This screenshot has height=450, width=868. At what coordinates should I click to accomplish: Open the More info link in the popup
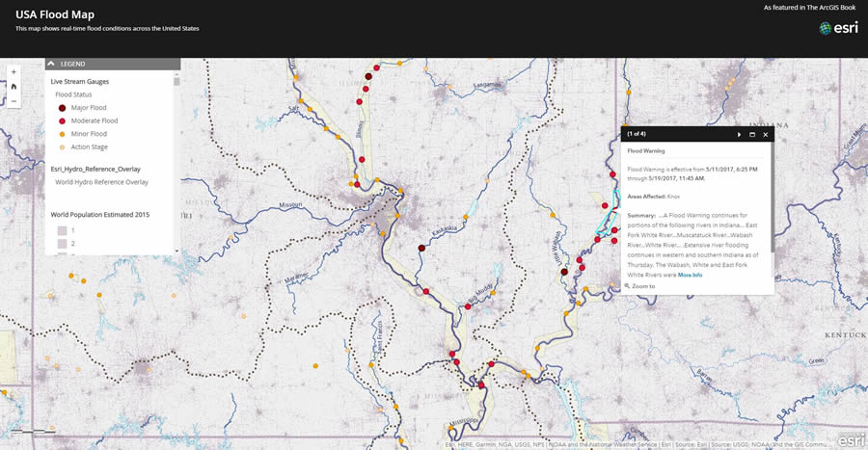click(690, 275)
